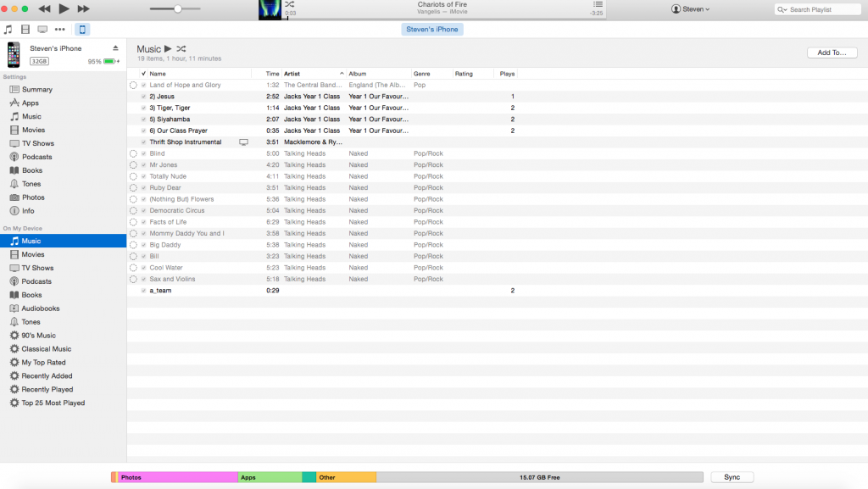Open the Up Next list icon
Image resolution: width=868 pixels, height=489 pixels.
598,4
